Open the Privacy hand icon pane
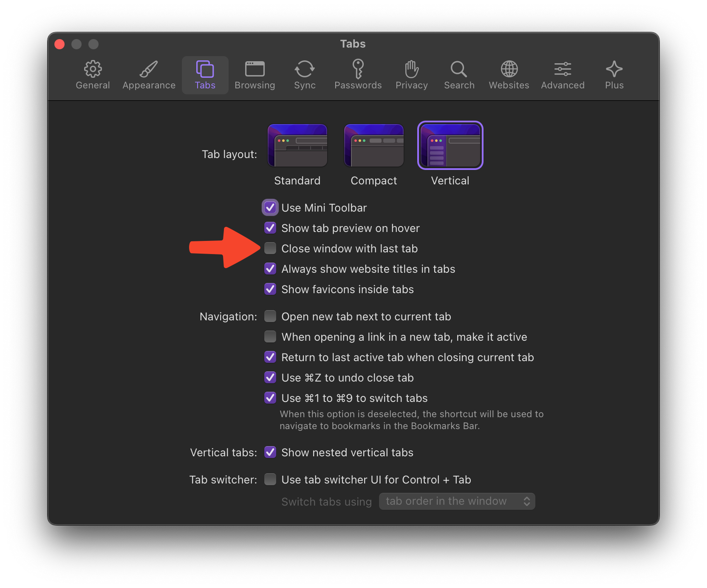This screenshot has height=588, width=707. pyautogui.click(x=411, y=75)
